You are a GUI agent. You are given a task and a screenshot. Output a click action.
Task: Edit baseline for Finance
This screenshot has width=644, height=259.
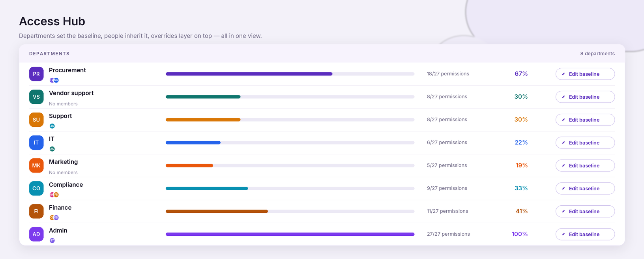[585, 211]
